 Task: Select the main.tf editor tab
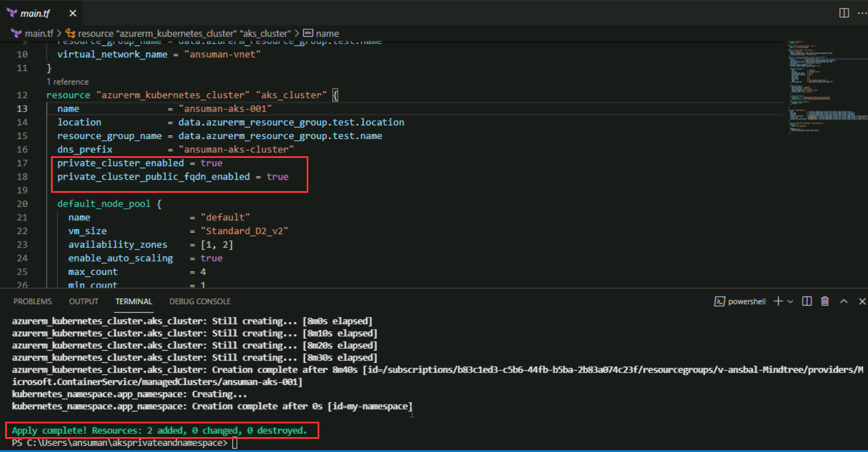[x=41, y=13]
